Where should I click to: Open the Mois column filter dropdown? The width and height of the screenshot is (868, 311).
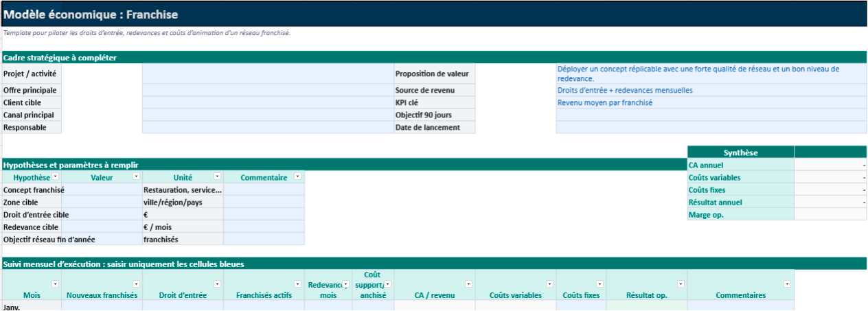tap(56, 284)
